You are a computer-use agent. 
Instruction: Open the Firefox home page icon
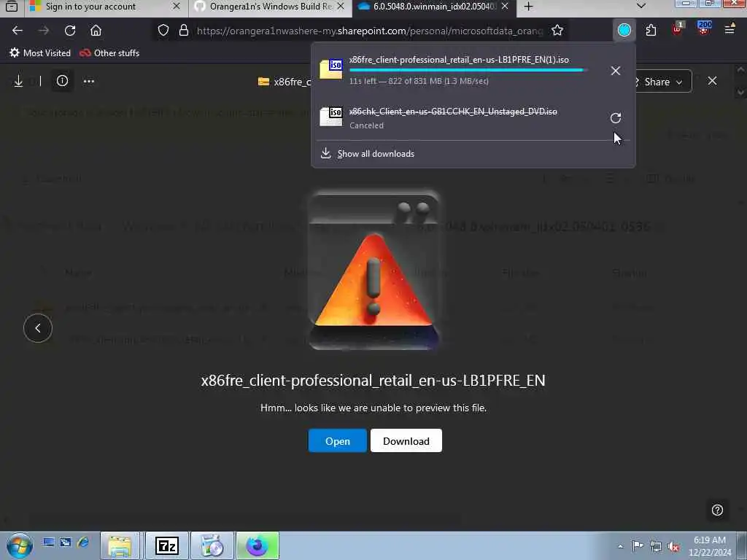pos(96,31)
